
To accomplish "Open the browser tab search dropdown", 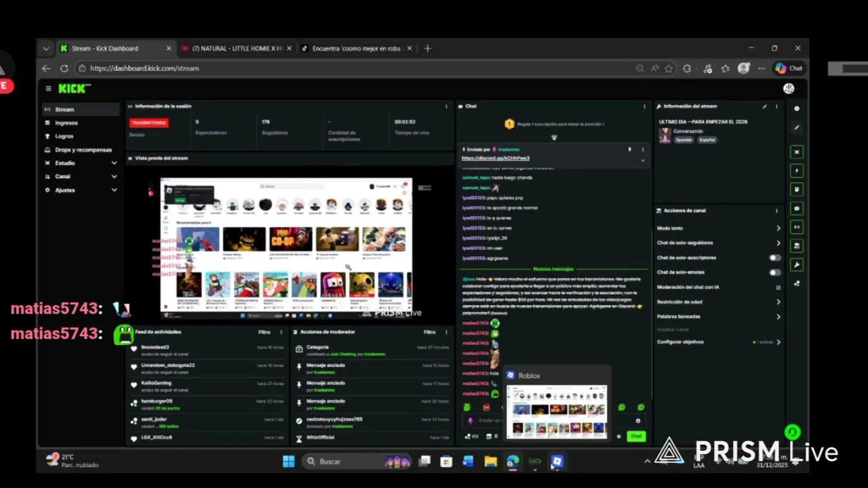I will (45, 48).
